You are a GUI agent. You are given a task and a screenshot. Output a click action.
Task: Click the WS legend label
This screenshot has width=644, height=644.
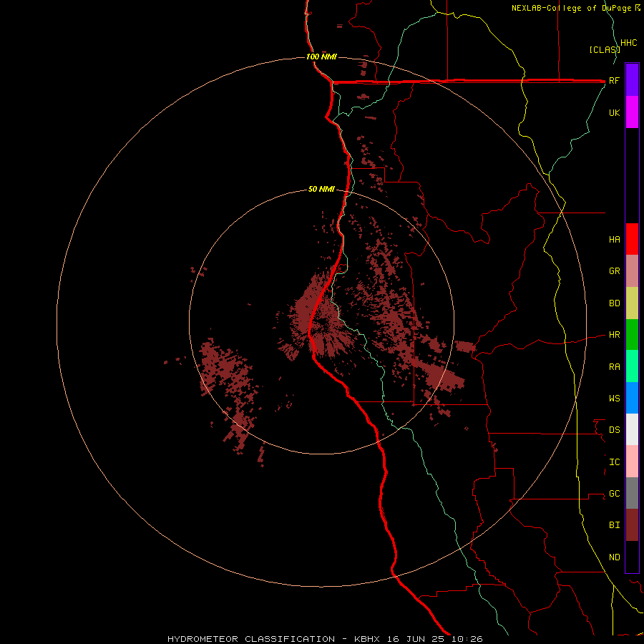click(x=614, y=399)
